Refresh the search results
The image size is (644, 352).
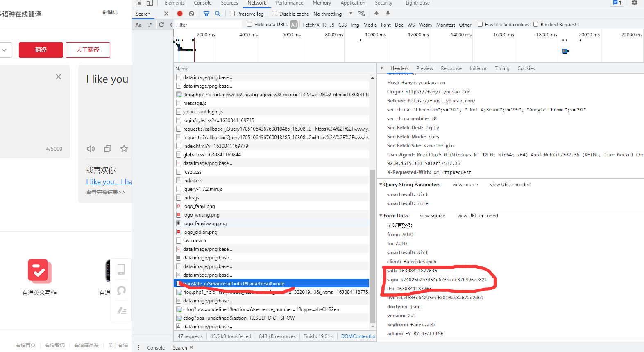pos(161,25)
